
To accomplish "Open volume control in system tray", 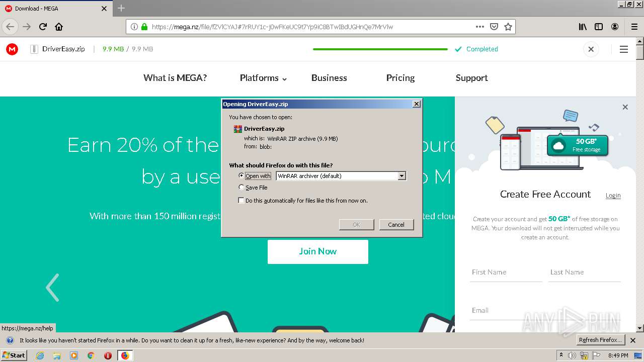I will coord(572,355).
